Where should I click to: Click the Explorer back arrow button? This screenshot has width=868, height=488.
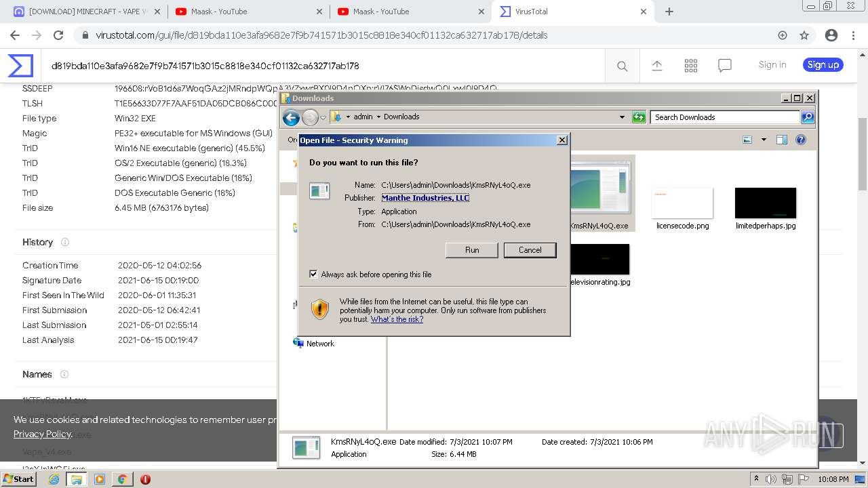click(291, 118)
